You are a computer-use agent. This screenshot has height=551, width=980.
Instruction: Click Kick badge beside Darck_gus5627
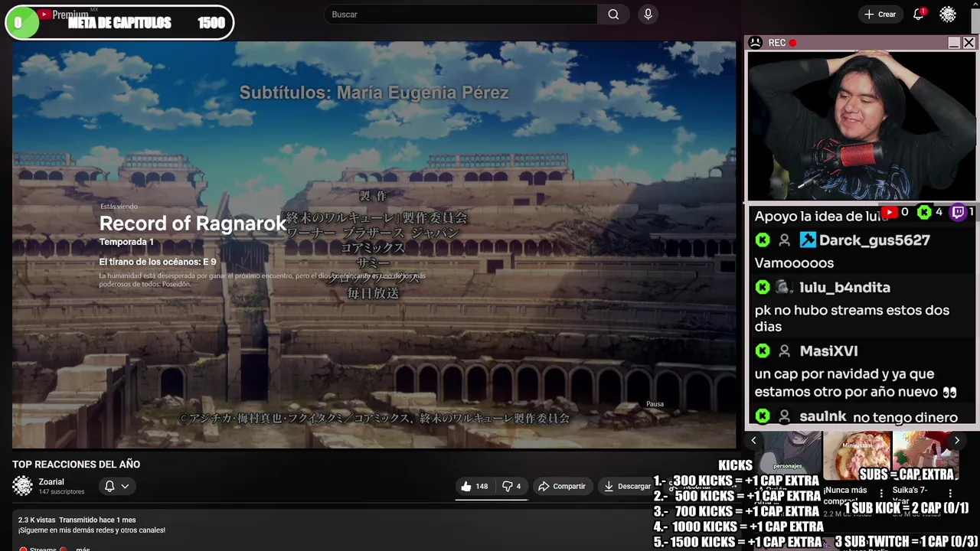tap(762, 240)
